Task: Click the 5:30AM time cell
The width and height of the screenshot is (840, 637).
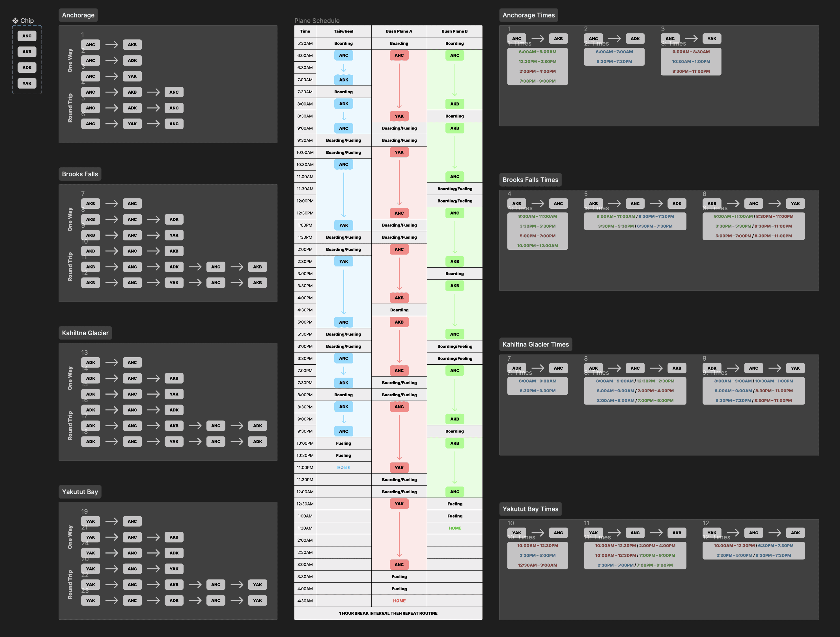Action: [305, 43]
